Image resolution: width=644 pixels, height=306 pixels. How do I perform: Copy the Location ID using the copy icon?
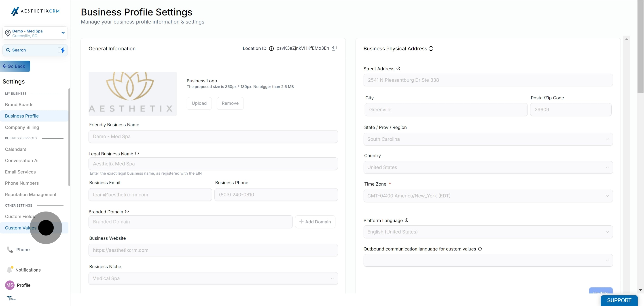(x=334, y=48)
